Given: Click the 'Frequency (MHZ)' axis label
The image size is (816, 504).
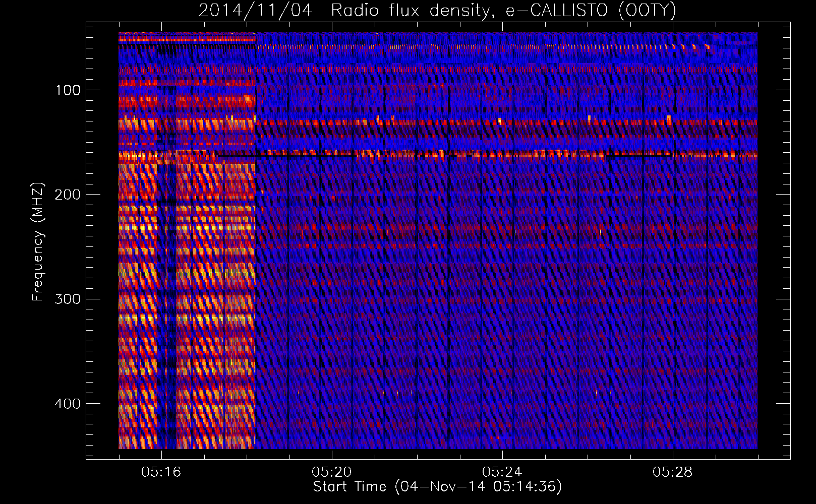Looking at the screenshot, I should tap(38, 241).
